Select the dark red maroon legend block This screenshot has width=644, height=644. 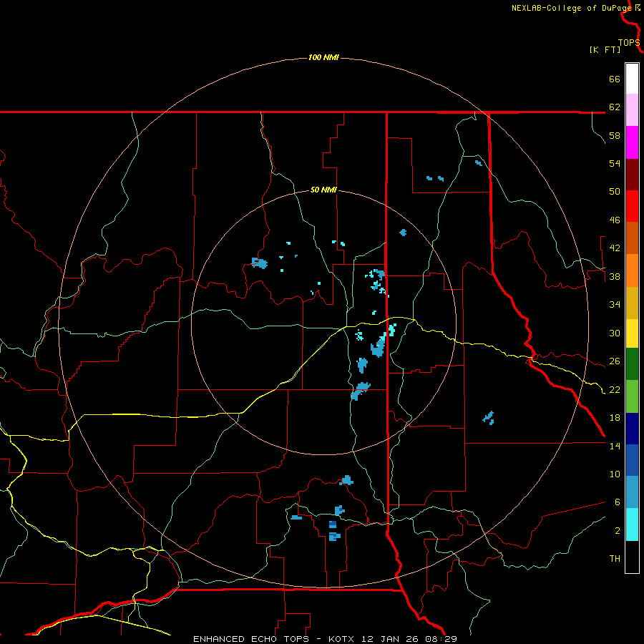click(632, 175)
